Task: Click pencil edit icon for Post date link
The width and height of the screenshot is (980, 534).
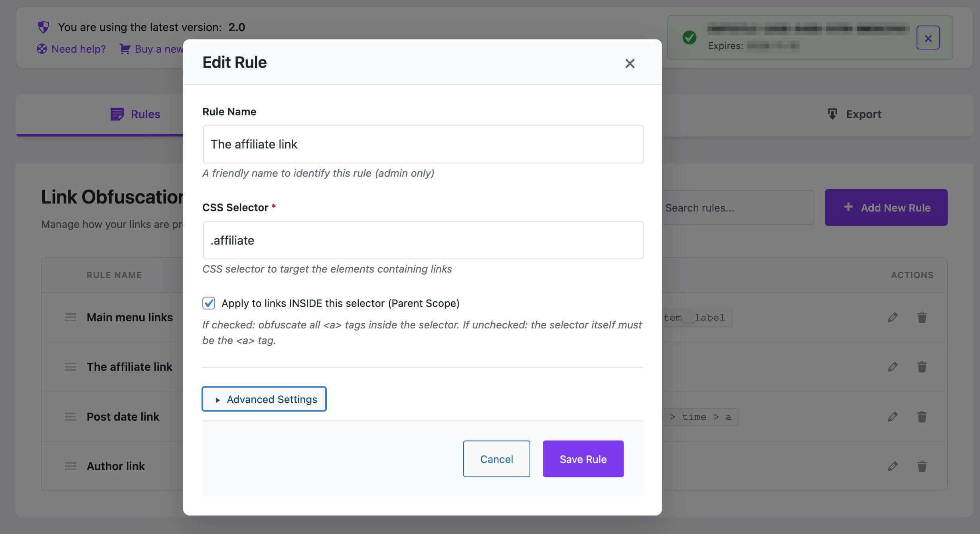Action: 893,417
